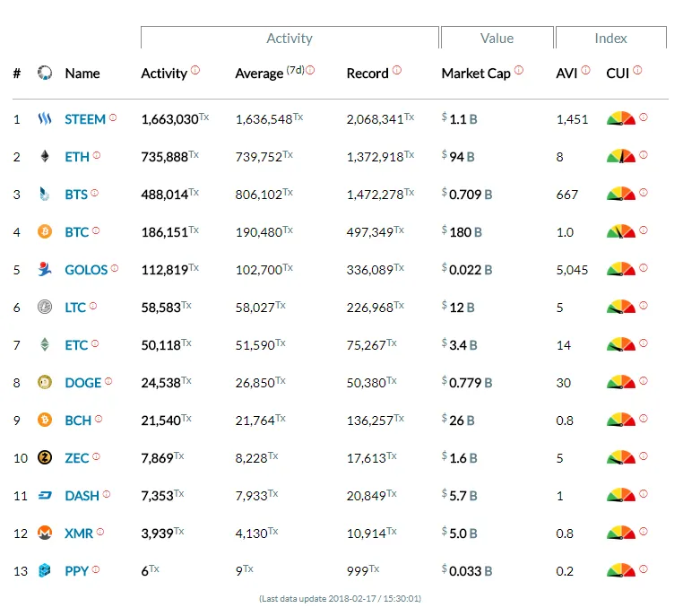Click the info icon after XMR CUI gauge

click(644, 532)
